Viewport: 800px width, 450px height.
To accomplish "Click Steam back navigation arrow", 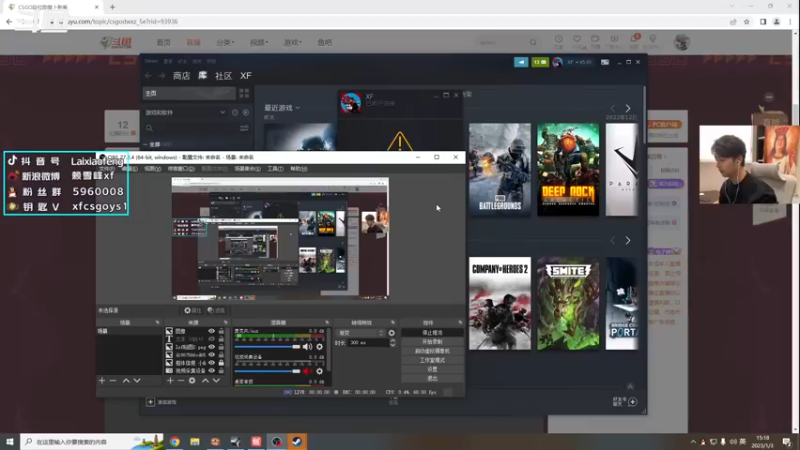I will (148, 76).
